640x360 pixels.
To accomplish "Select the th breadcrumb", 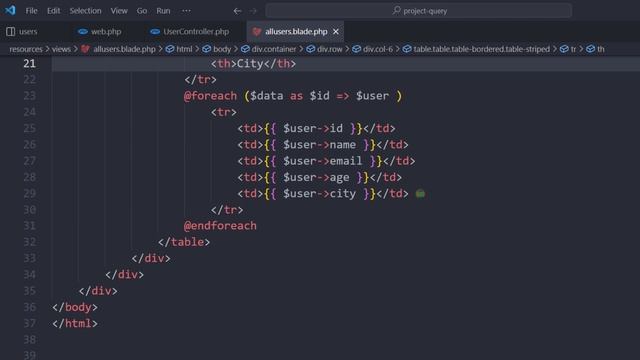I will tap(601, 49).
